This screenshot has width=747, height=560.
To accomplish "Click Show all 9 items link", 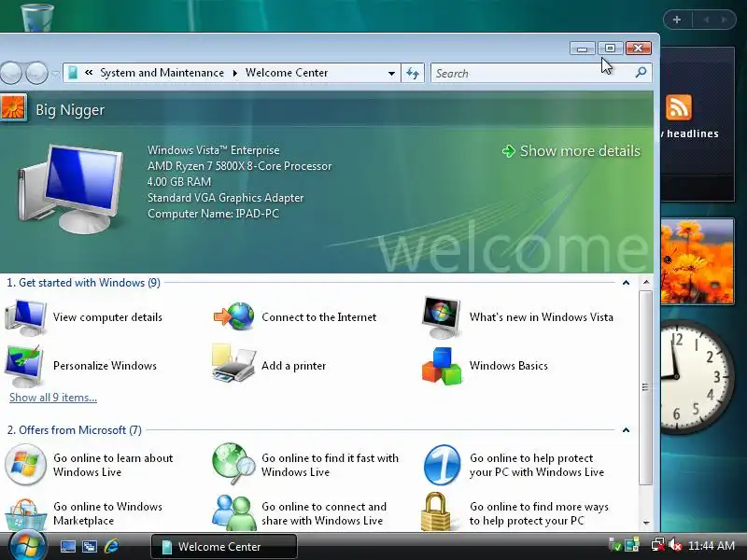I will tap(53, 398).
